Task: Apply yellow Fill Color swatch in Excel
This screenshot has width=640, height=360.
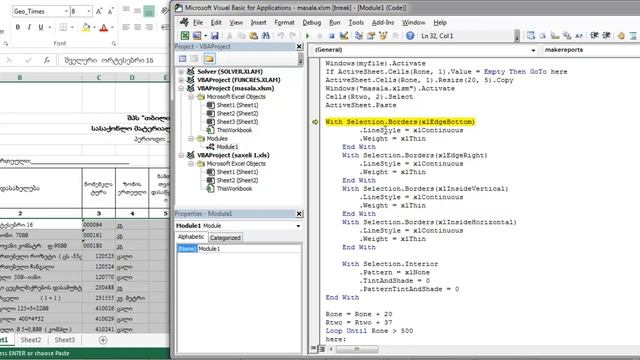Action: click(86, 27)
